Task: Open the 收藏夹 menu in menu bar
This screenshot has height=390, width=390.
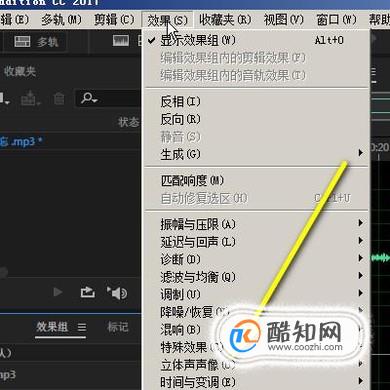Action: tap(225, 20)
